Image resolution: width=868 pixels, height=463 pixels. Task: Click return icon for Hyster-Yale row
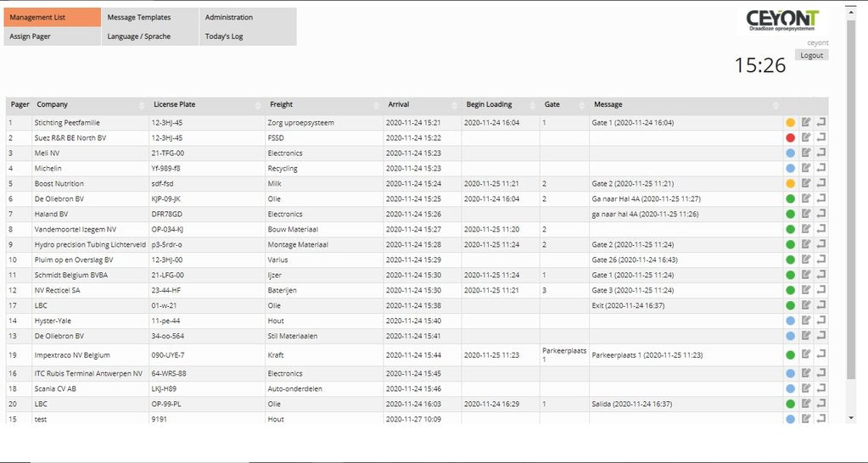(820, 321)
